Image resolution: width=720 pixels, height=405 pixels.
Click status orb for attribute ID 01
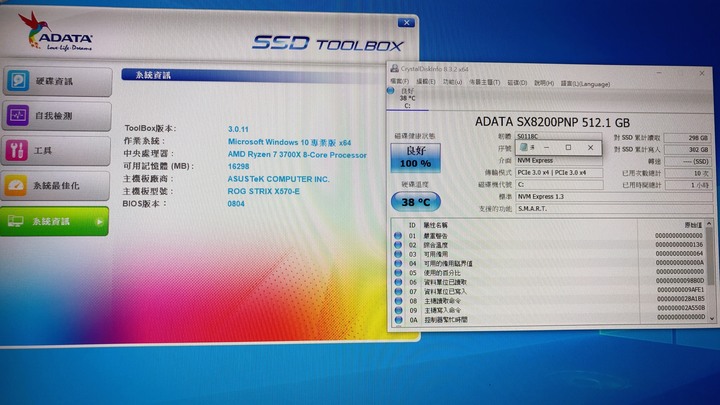(398, 236)
